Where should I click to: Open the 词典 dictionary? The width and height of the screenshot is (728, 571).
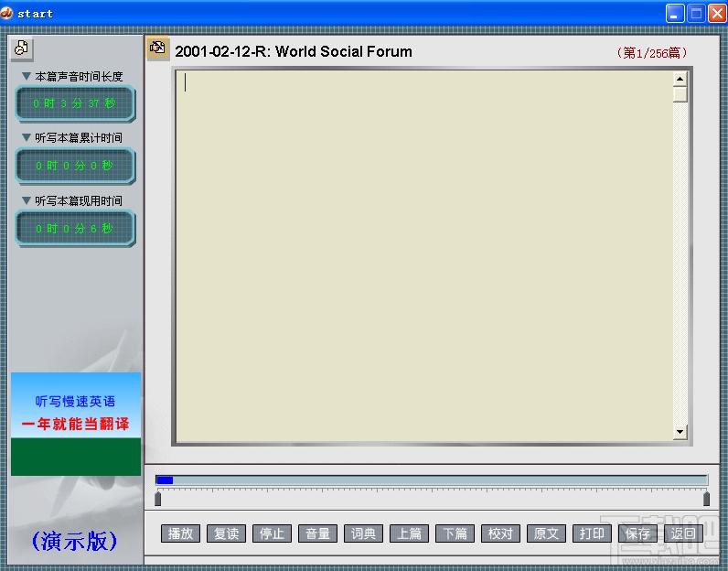pos(363,533)
